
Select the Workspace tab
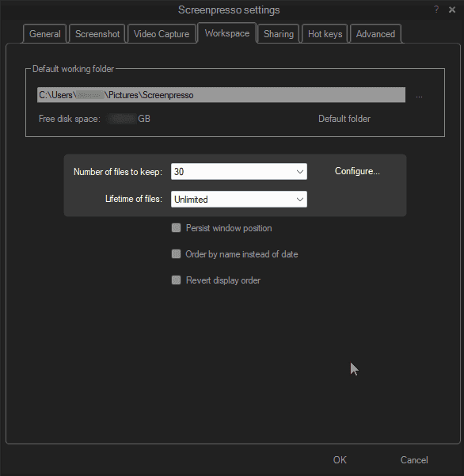click(227, 33)
